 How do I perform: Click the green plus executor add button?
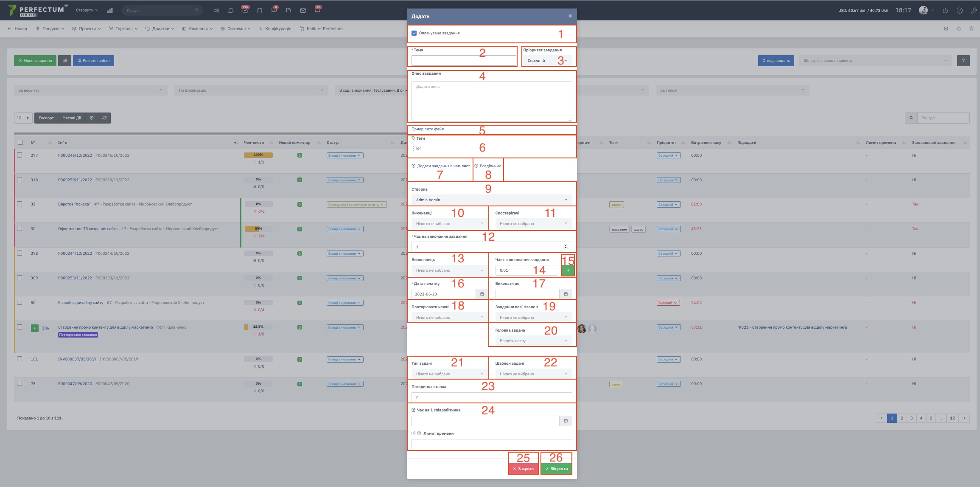[568, 270]
